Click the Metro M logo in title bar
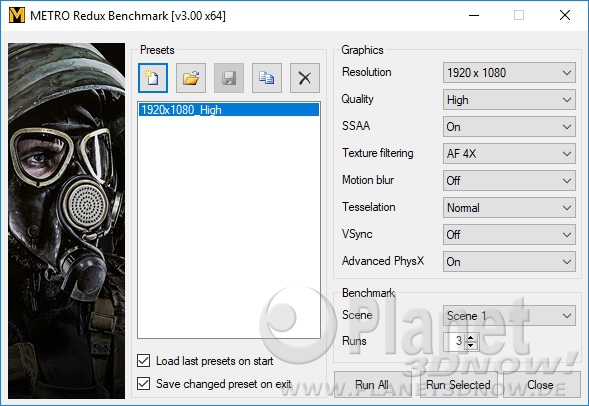The image size is (589, 406). click(x=17, y=15)
